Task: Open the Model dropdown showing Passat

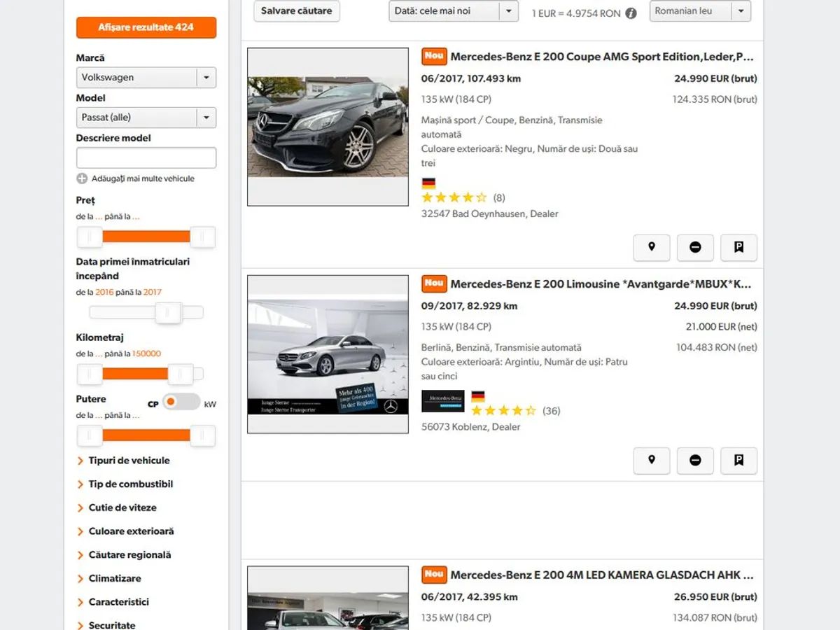Action: (x=146, y=118)
